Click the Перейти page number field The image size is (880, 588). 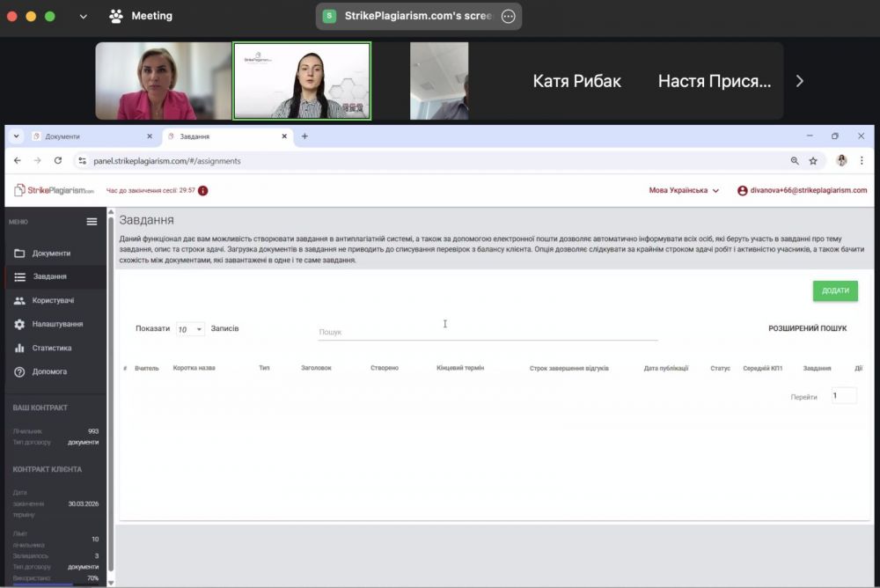pos(844,396)
